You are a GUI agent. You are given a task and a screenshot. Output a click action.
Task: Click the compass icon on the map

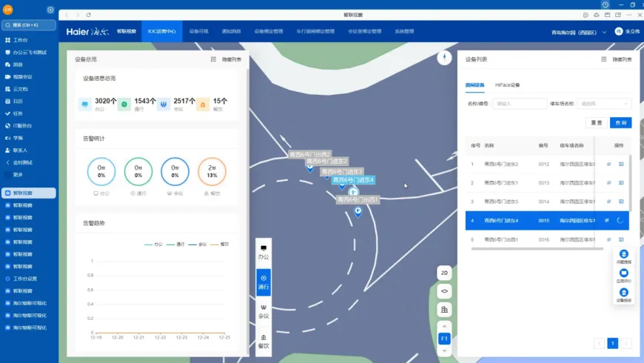tap(444, 58)
